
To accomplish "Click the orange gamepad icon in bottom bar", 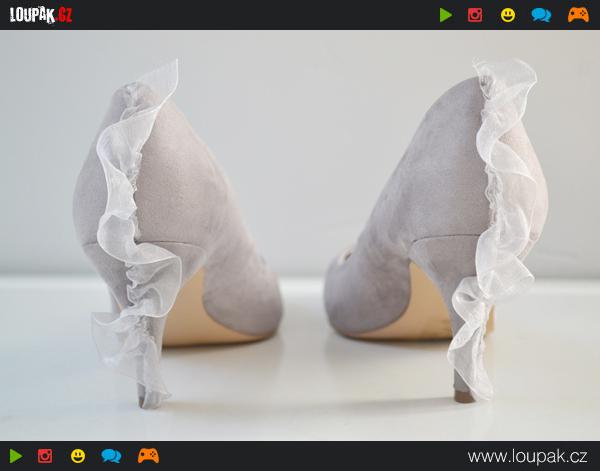I will click(x=147, y=456).
